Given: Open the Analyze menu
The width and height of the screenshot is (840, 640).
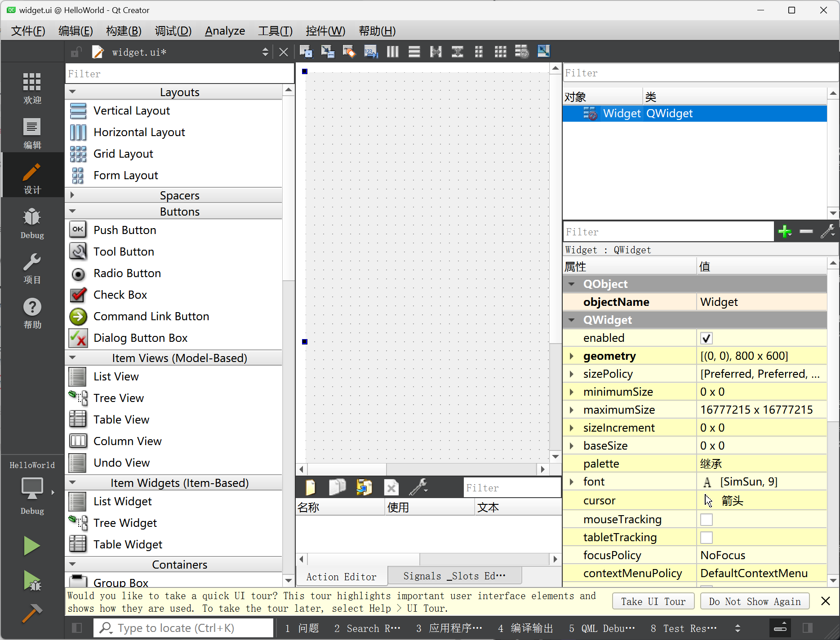Looking at the screenshot, I should click(225, 31).
